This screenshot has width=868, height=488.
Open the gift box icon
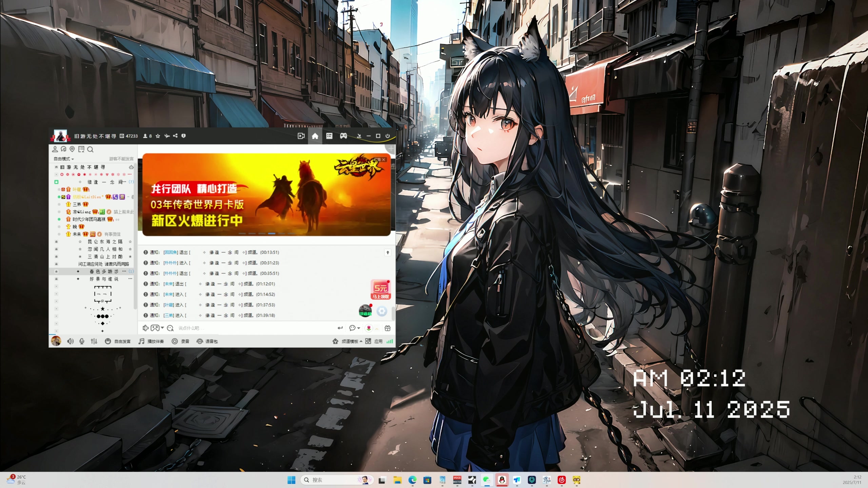coord(388,328)
